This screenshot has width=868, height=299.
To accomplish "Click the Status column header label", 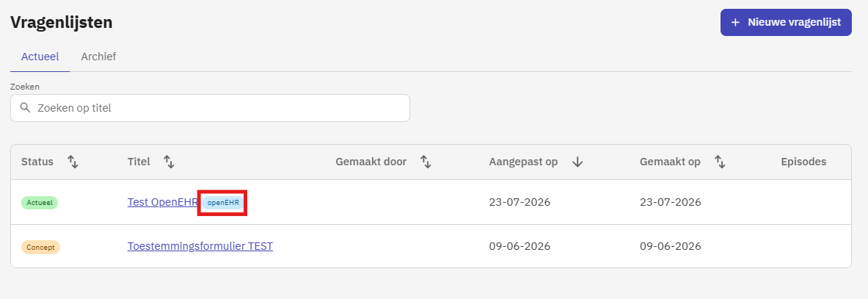I will click(37, 162).
